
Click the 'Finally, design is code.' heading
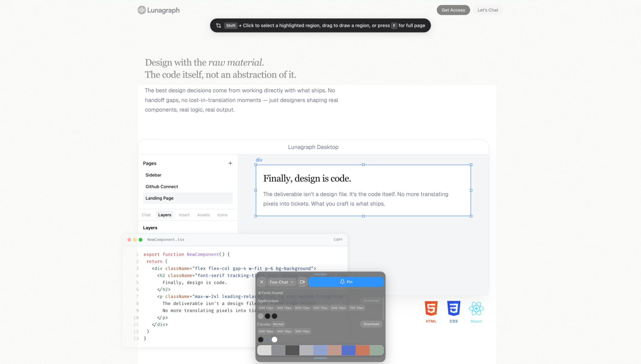coord(307,178)
